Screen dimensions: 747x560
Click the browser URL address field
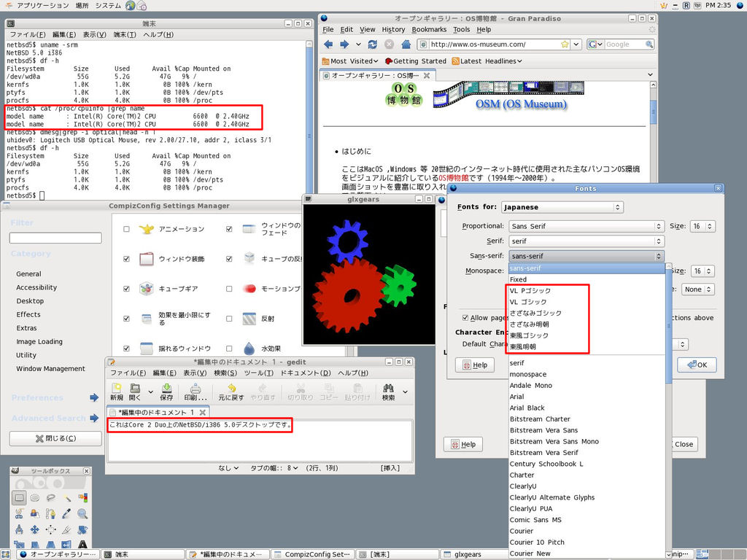pyautogui.click(x=494, y=44)
